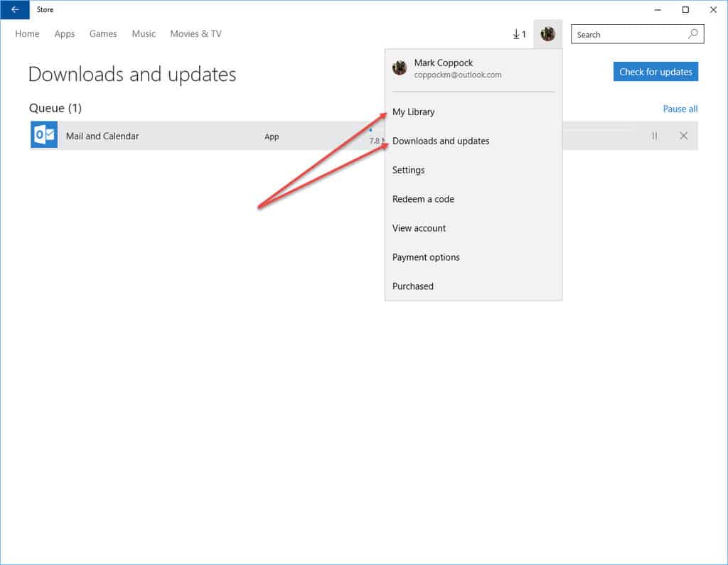728x565 pixels.
Task: Pause the Mail and Calendar download
Action: coord(654,136)
